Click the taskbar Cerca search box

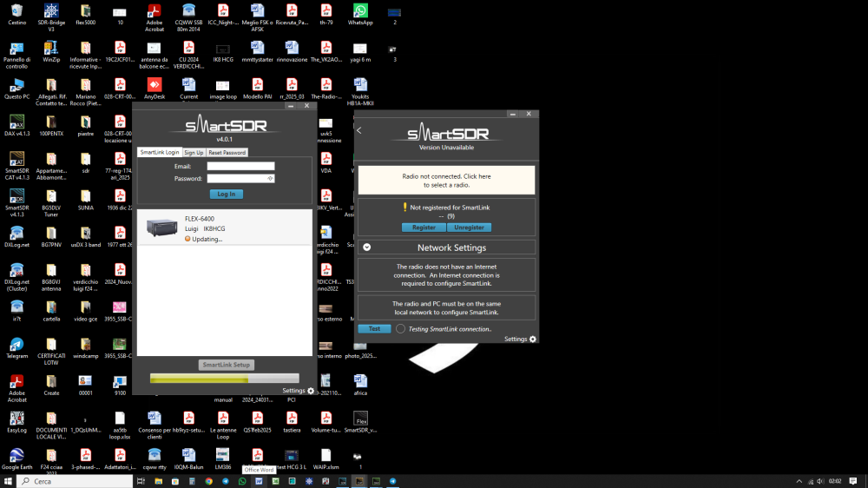click(x=74, y=481)
